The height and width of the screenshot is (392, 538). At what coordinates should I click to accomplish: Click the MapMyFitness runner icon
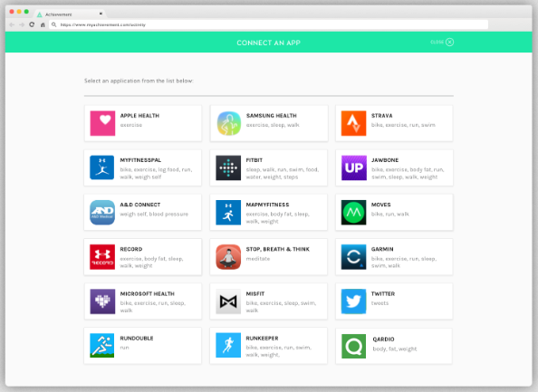[228, 212]
